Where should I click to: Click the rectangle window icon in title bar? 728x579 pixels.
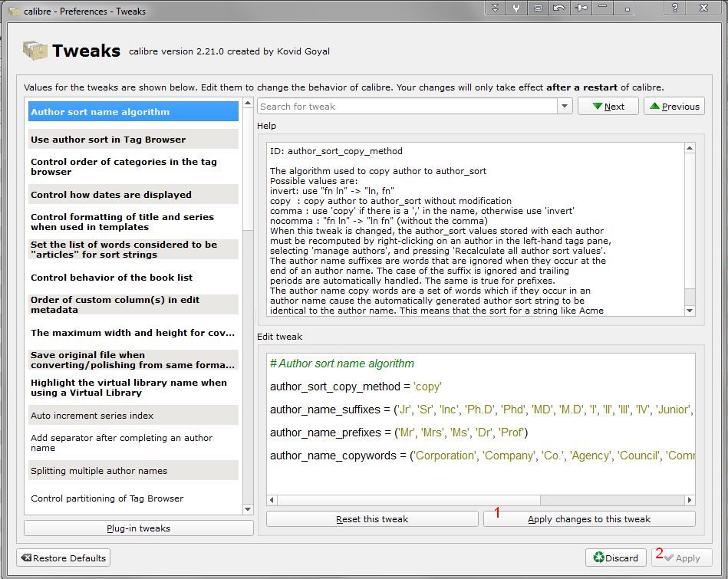click(538, 8)
